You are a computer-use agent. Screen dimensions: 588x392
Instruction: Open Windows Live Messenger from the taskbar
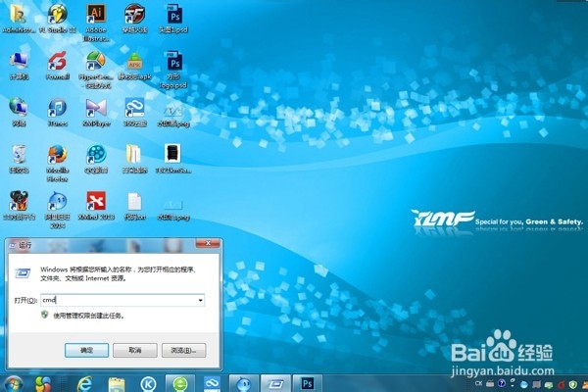(x=43, y=384)
